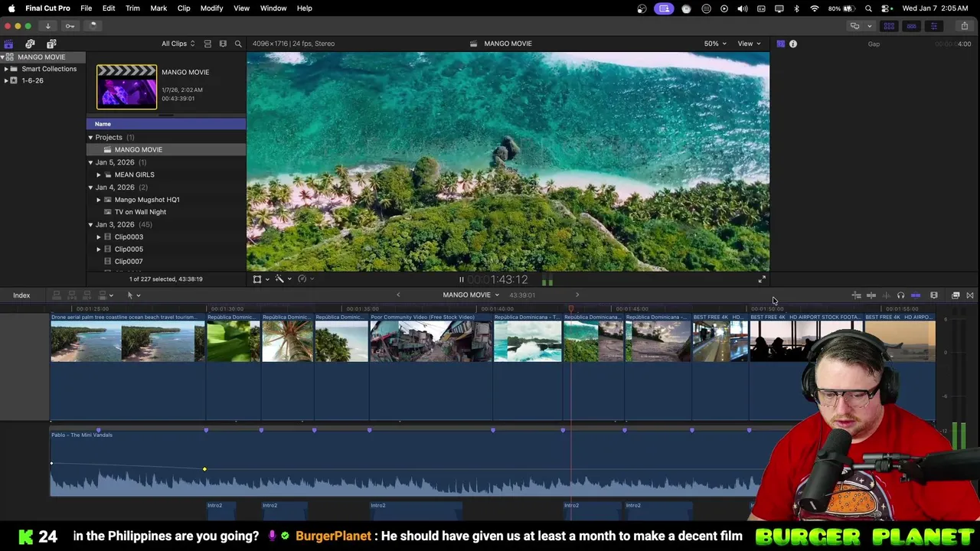Click the Share export button
980x551 pixels.
[964, 26]
